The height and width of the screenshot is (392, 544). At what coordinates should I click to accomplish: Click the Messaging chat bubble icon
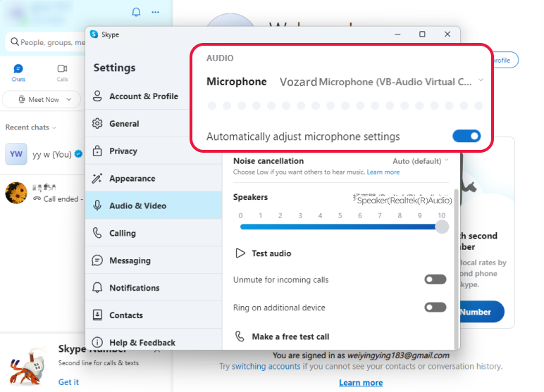[97, 260]
